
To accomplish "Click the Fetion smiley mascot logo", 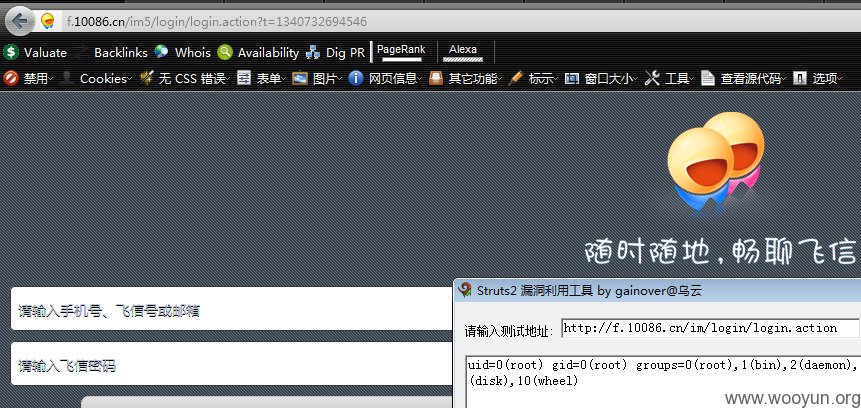I will click(x=715, y=162).
